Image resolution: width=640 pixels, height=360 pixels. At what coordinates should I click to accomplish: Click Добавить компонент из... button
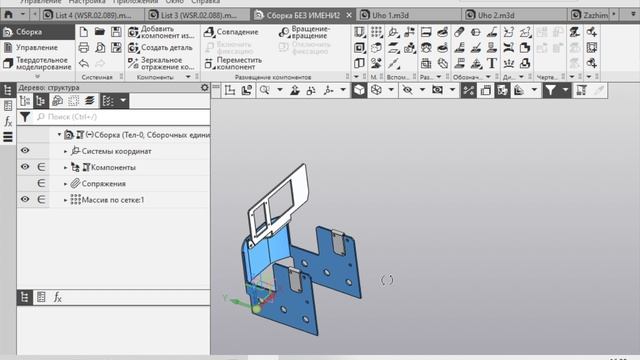click(161, 32)
